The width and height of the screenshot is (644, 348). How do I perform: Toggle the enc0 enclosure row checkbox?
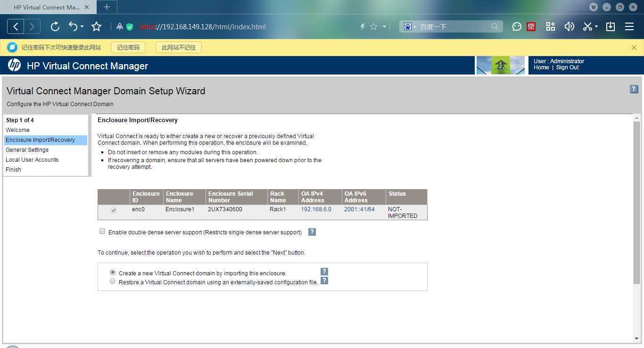pos(114,210)
